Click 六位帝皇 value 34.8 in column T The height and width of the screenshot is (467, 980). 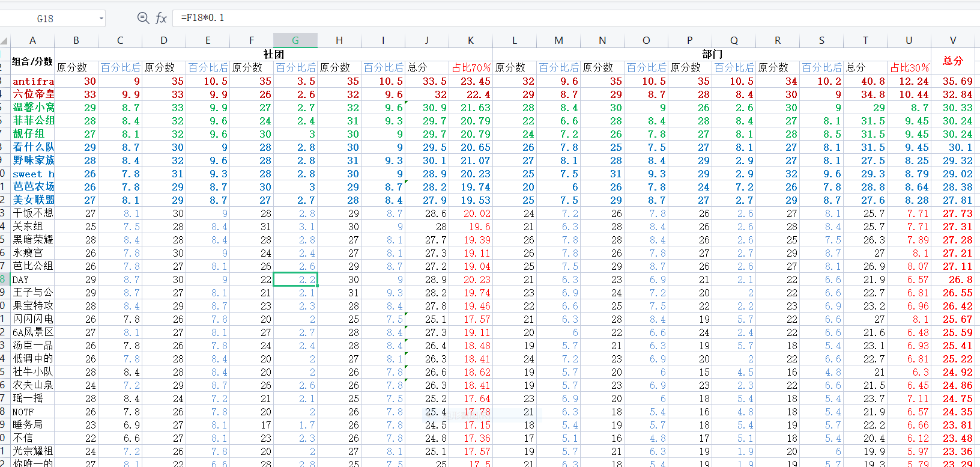coord(865,94)
